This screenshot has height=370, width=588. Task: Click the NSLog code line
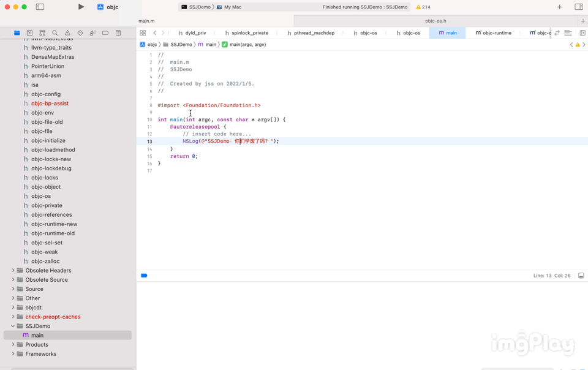click(231, 142)
